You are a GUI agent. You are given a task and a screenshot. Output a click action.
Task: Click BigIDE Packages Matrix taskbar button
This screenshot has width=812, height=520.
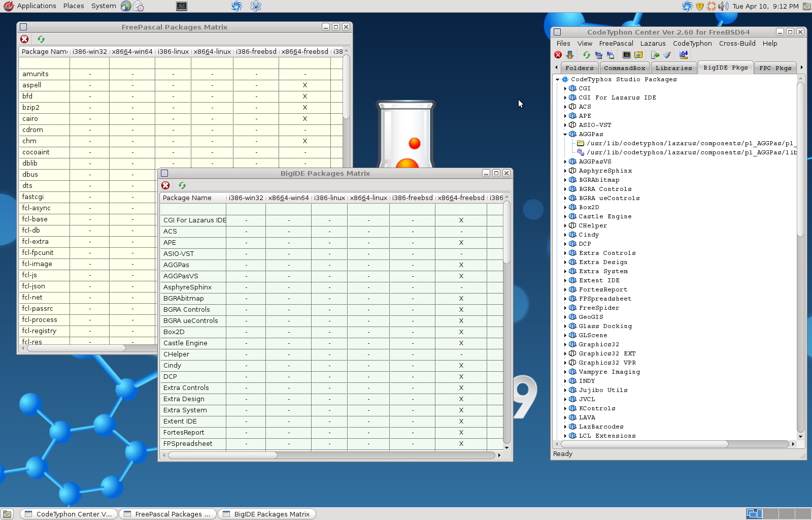coord(267,514)
